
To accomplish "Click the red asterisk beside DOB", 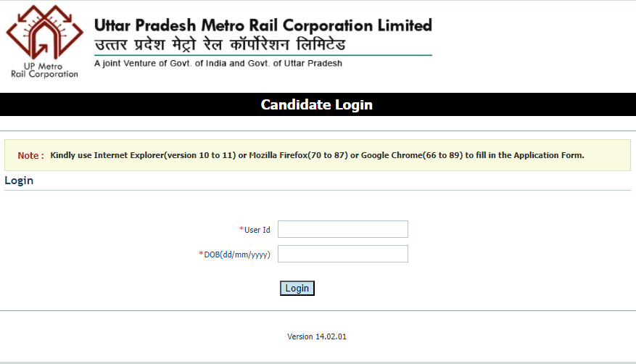I will coord(201,254).
